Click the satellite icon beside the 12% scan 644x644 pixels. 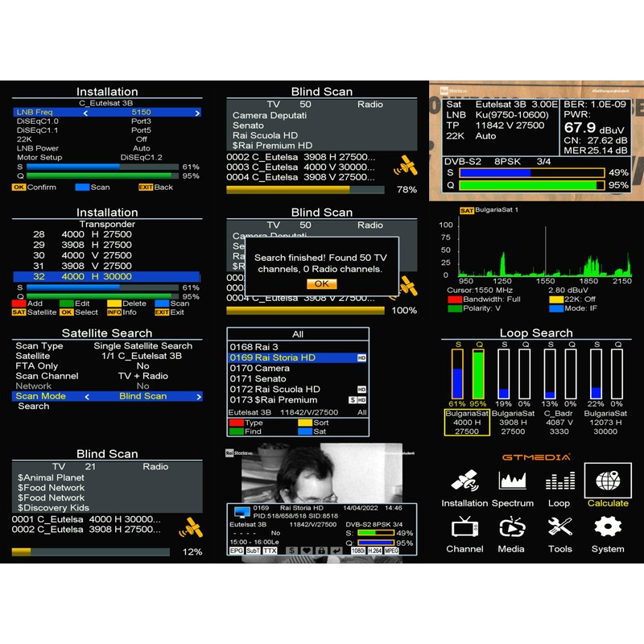pyautogui.click(x=192, y=528)
